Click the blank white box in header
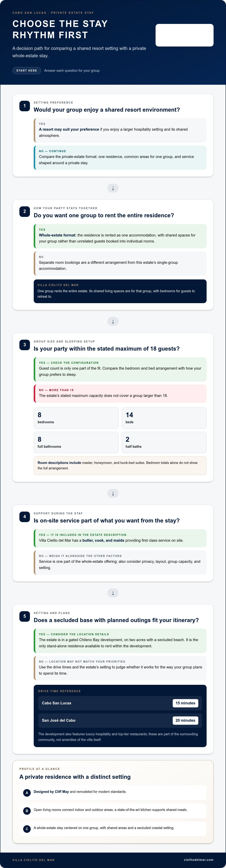Viewport: 226px width, 868px height. [x=185, y=35]
